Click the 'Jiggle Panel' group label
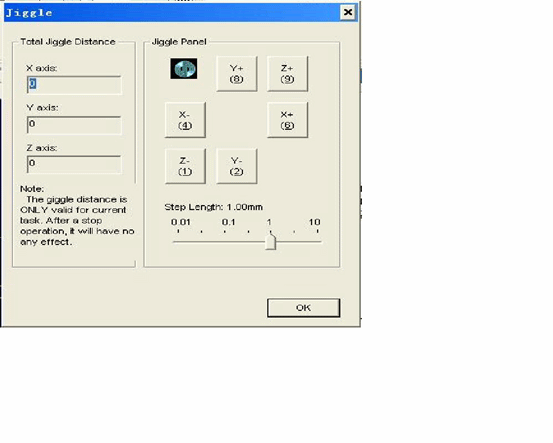The height and width of the screenshot is (443, 553). point(179,42)
